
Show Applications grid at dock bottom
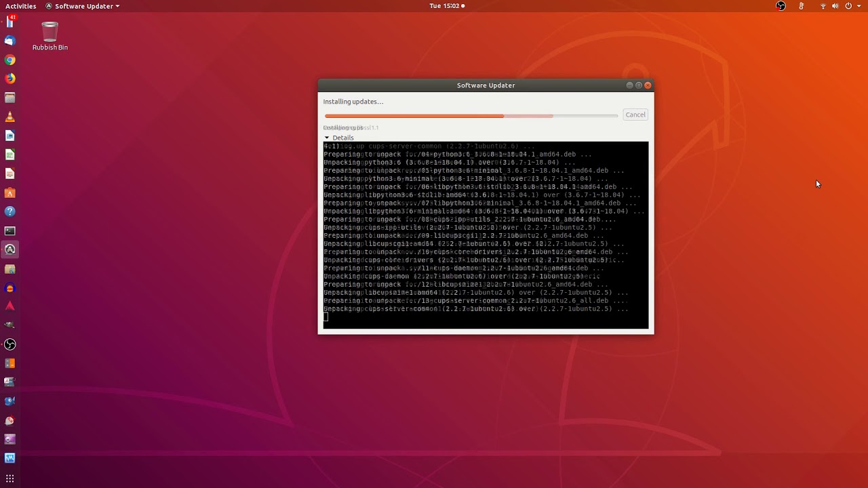pos(9,479)
